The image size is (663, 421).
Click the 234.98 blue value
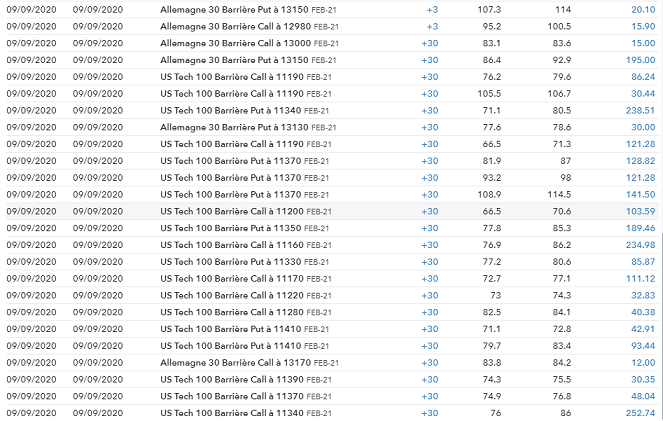[x=638, y=245]
